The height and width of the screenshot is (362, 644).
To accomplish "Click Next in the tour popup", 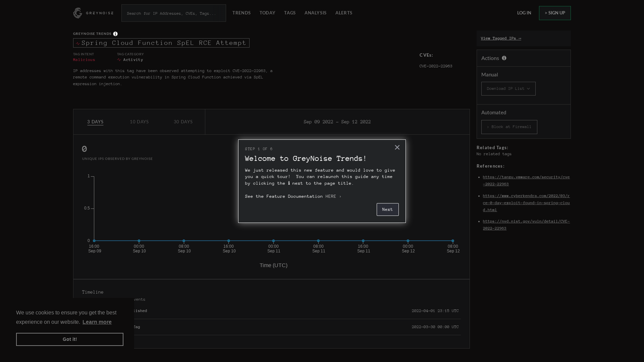I will pyautogui.click(x=388, y=209).
